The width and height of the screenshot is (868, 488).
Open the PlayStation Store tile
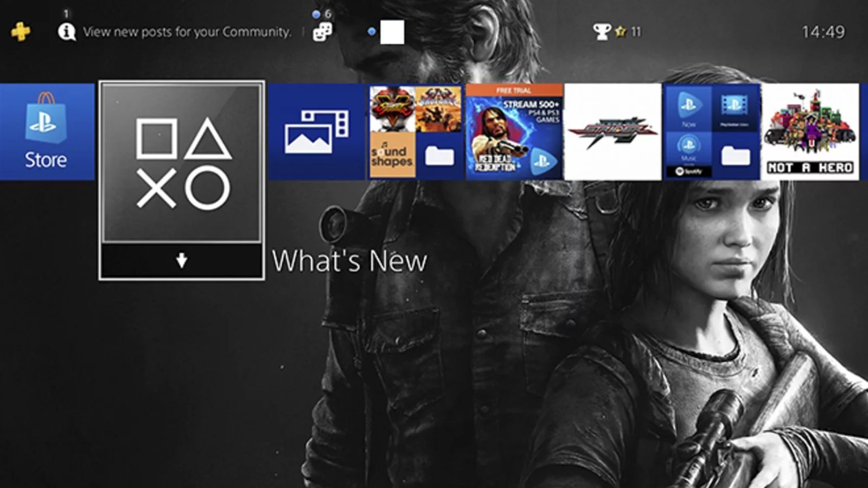pos(47,132)
